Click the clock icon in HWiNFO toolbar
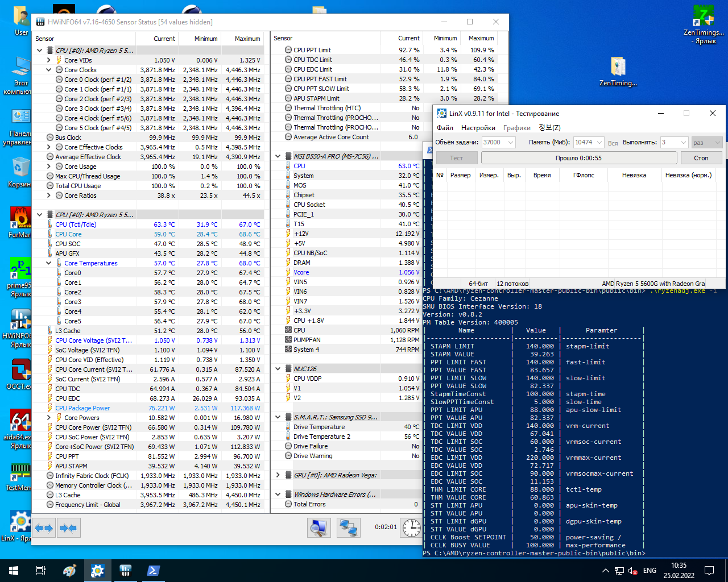Image resolution: width=728 pixels, height=582 pixels. [411, 527]
